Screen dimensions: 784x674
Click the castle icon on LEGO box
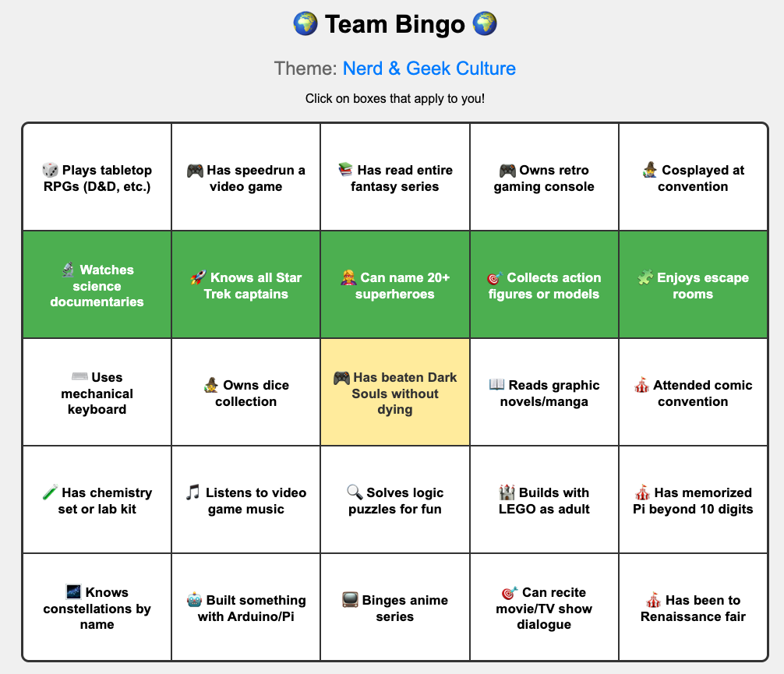click(507, 492)
